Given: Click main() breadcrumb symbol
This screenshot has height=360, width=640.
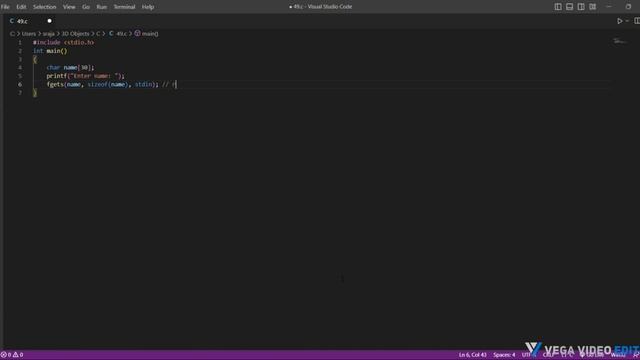Looking at the screenshot, I should [147, 34].
